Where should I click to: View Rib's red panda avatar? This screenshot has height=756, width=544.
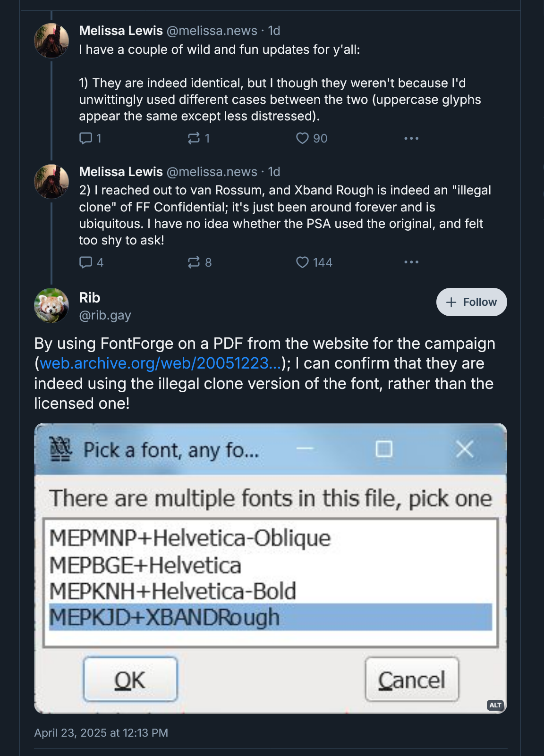(x=51, y=305)
